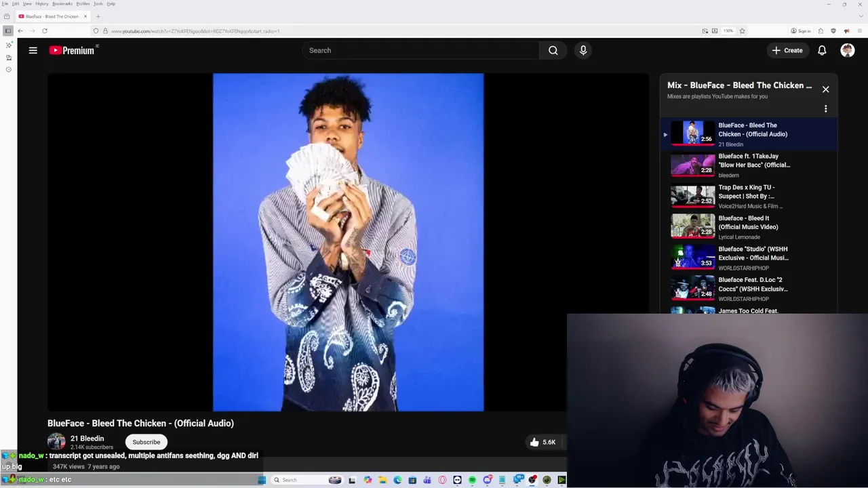This screenshot has width=868, height=488.
Task: Click the YouTube search magnifier button
Action: coord(553,50)
